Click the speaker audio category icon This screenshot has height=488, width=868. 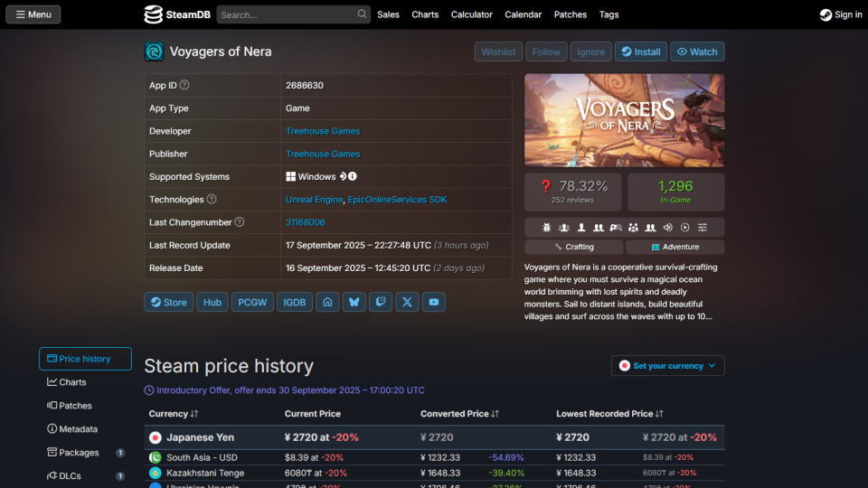coord(667,228)
